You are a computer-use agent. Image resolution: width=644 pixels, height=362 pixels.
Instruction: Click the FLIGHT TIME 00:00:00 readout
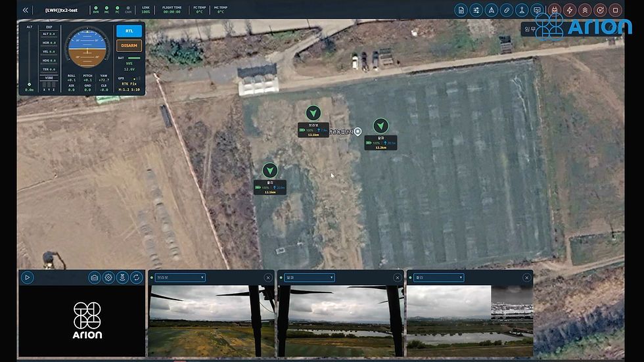(172, 10)
